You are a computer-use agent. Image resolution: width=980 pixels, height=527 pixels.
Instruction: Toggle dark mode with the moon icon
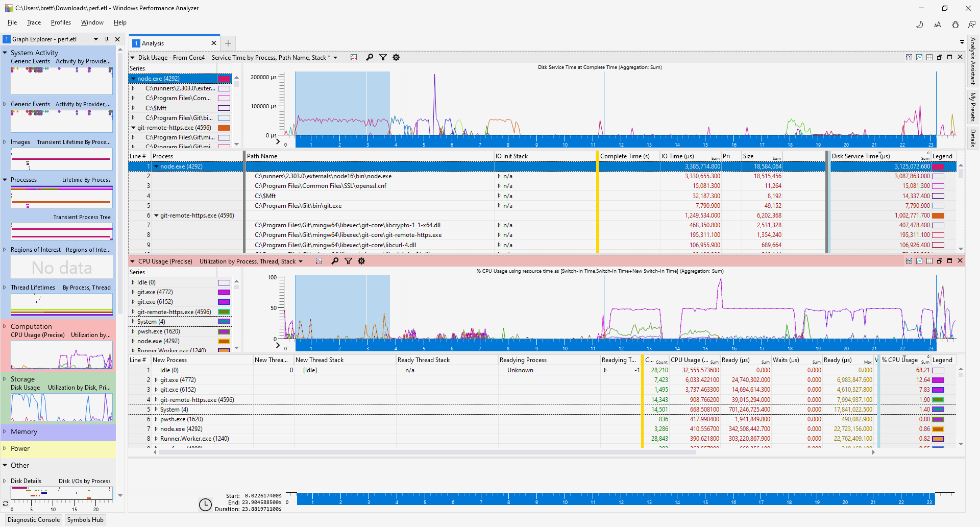pos(920,25)
